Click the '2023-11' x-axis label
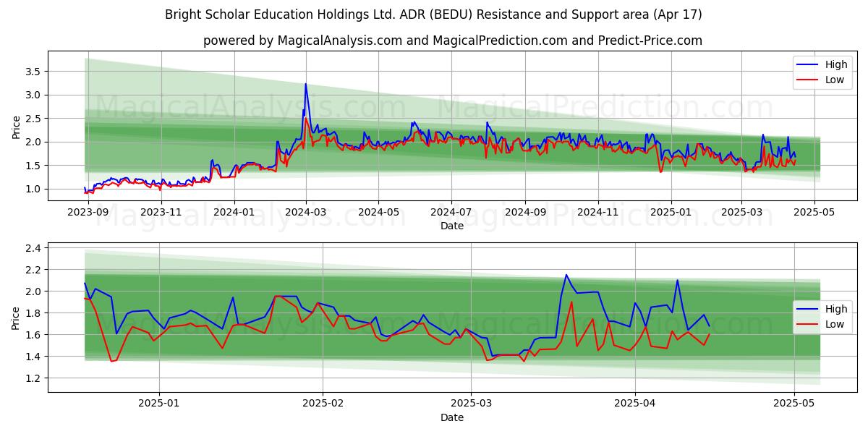This screenshot has width=868, height=434. [161, 213]
